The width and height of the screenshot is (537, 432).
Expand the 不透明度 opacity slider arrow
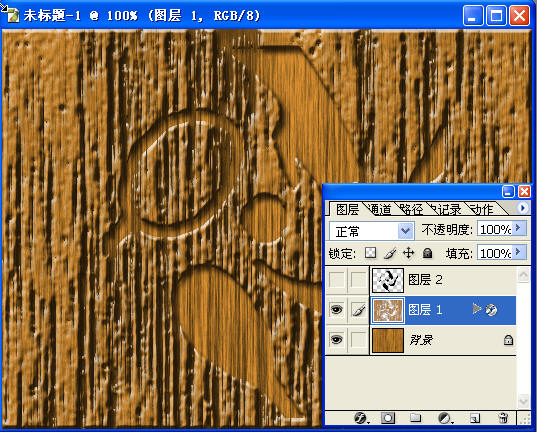[519, 228]
